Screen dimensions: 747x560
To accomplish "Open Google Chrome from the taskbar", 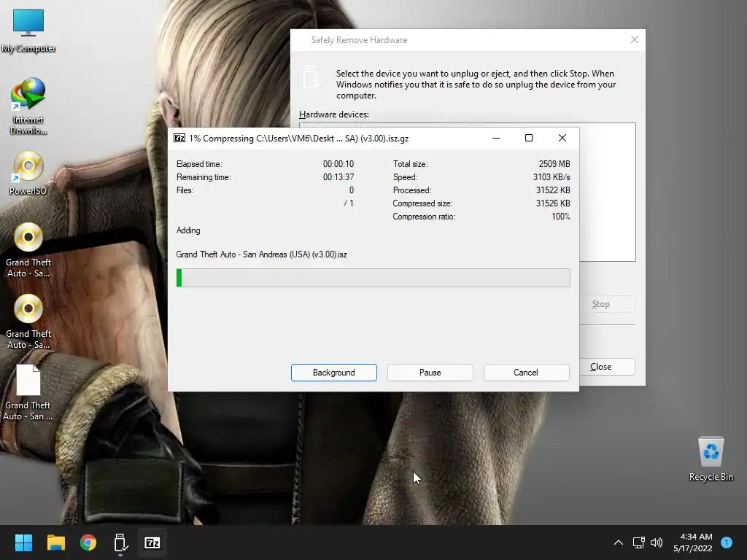I will tap(88, 542).
